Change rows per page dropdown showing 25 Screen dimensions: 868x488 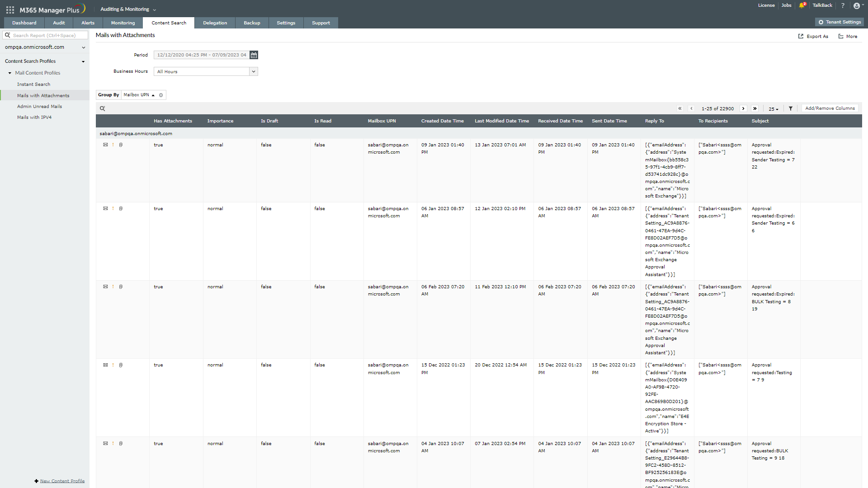point(774,109)
